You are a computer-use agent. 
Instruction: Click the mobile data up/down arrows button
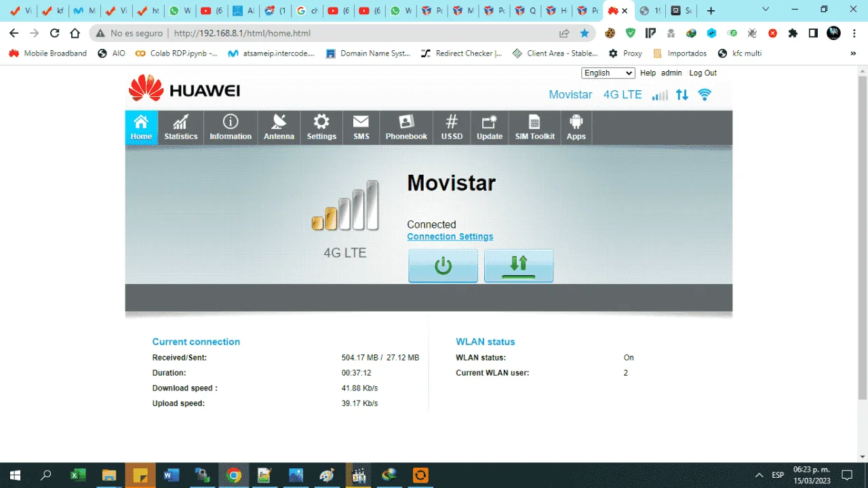pos(519,265)
